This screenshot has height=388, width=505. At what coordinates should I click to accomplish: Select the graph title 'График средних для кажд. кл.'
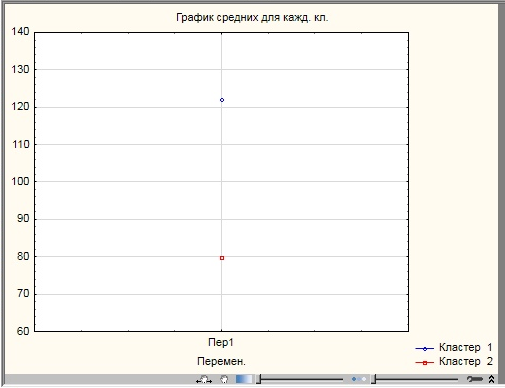(x=252, y=17)
